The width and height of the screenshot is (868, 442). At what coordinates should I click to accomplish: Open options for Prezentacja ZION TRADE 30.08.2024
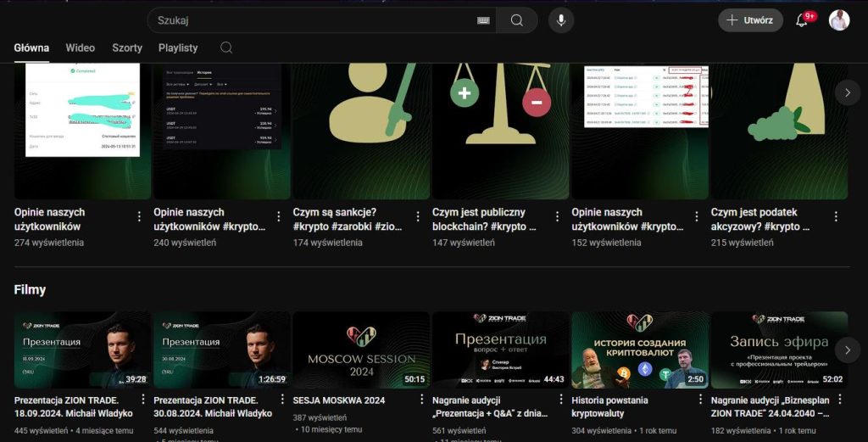click(282, 400)
